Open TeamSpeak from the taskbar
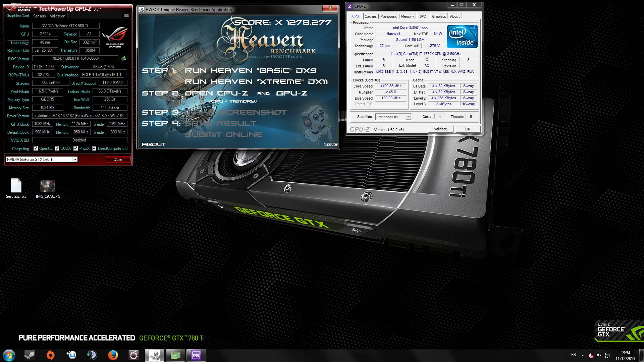The image size is (644, 362). (x=92, y=355)
